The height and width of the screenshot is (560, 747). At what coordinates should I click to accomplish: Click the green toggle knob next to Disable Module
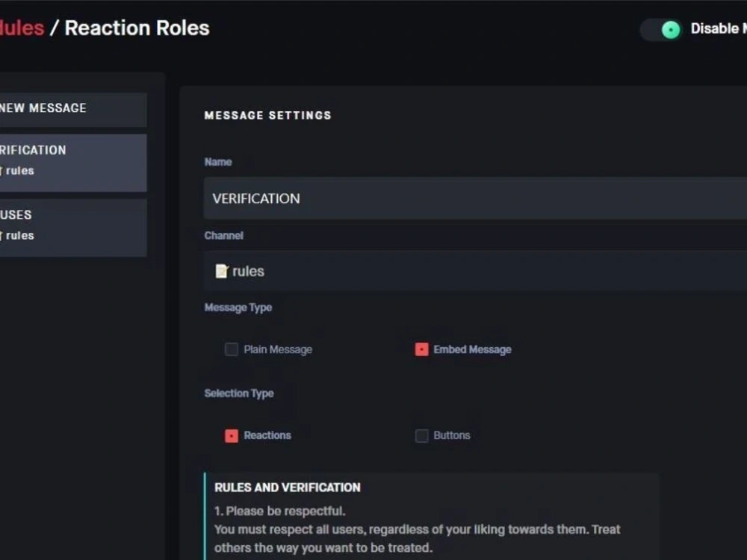[669, 29]
